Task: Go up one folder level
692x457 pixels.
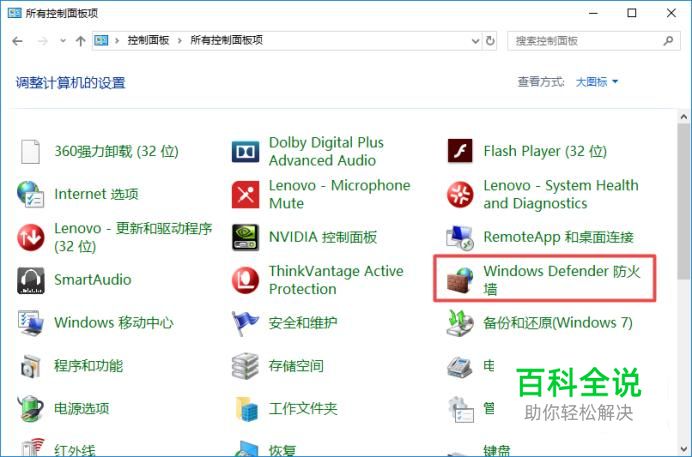Action: pyautogui.click(x=80, y=41)
